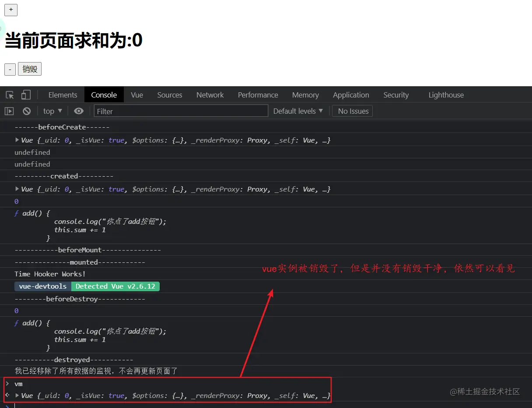Click the add() function logged after created
The width and height of the screenshot is (532, 408).
pyautogui.click(x=90, y=226)
